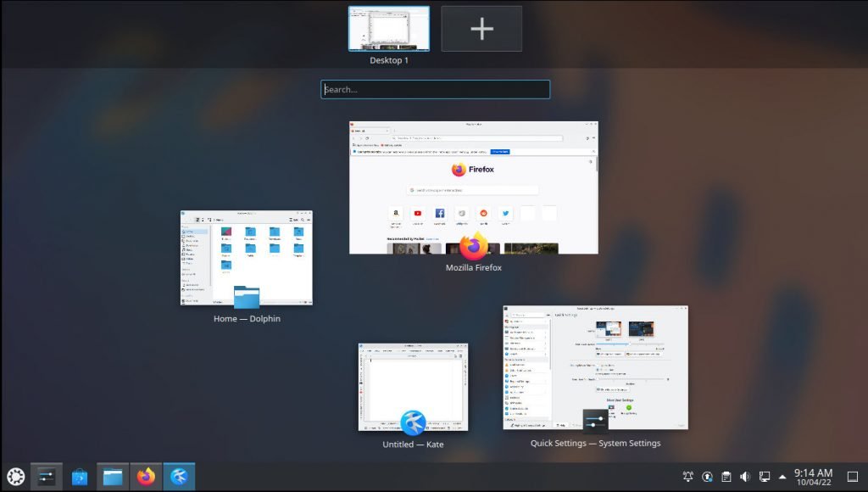The width and height of the screenshot is (868, 492).
Task: Toggle Show Desktop with the far-right widget
Action: tap(853, 477)
